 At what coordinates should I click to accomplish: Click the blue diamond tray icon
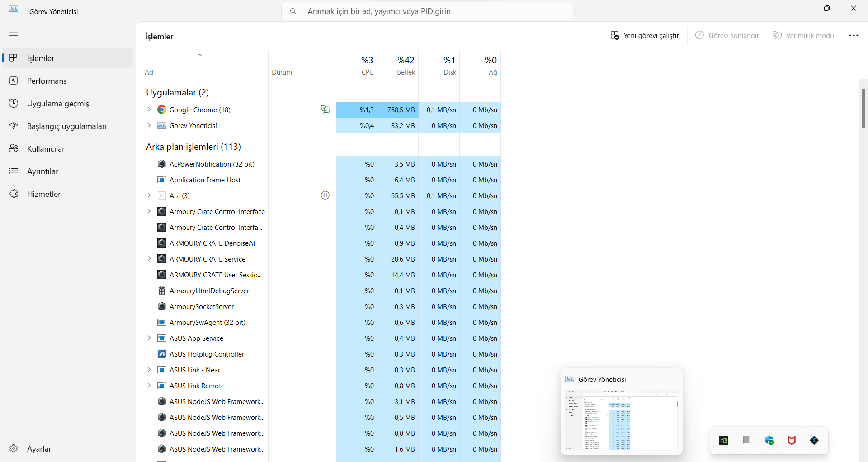point(814,440)
